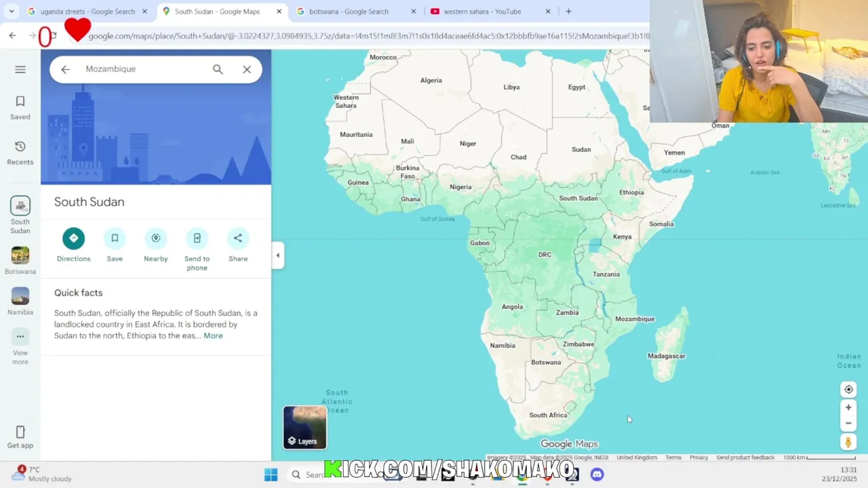Save South Sudan to a list
The image size is (868, 488).
[115, 245]
